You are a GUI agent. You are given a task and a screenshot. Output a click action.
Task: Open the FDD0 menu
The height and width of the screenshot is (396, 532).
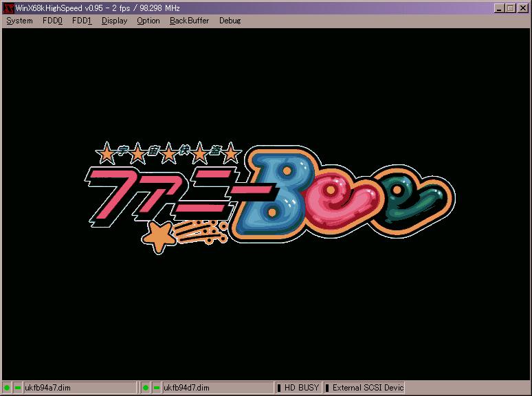(x=53, y=21)
